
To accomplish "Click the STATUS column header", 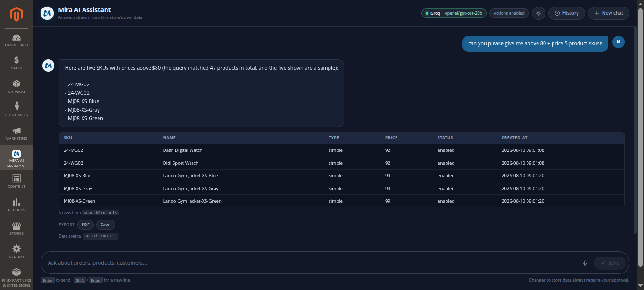I will pos(445,138).
